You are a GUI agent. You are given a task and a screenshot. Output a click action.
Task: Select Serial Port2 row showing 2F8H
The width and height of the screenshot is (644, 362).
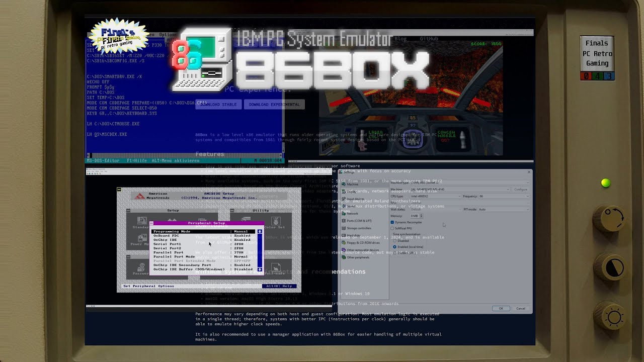pyautogui.click(x=203, y=248)
